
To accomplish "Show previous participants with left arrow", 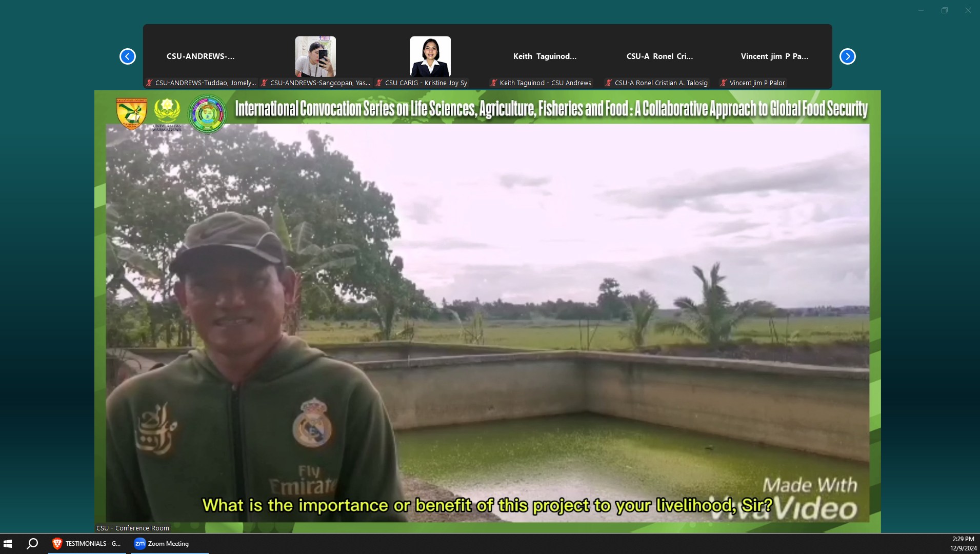I will pos(128,56).
